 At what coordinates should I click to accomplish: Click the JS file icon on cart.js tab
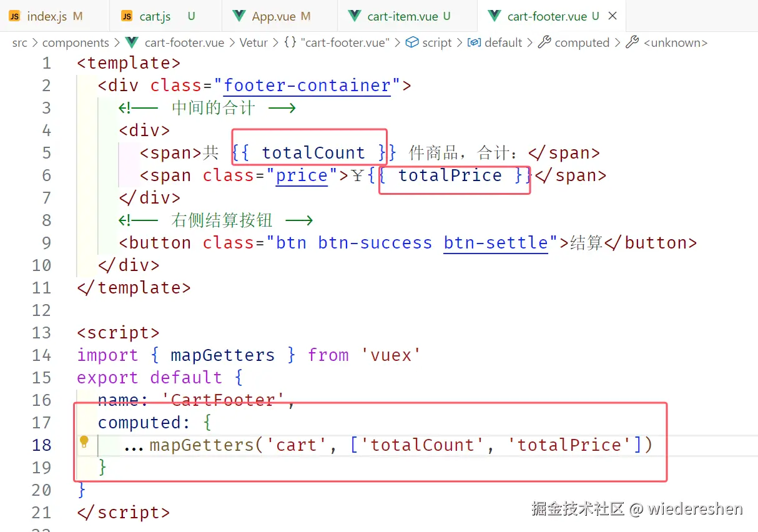[127, 16]
